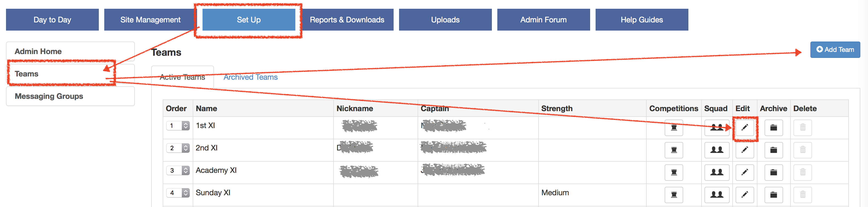
Task: Select the Active Teams tab
Action: click(x=182, y=77)
